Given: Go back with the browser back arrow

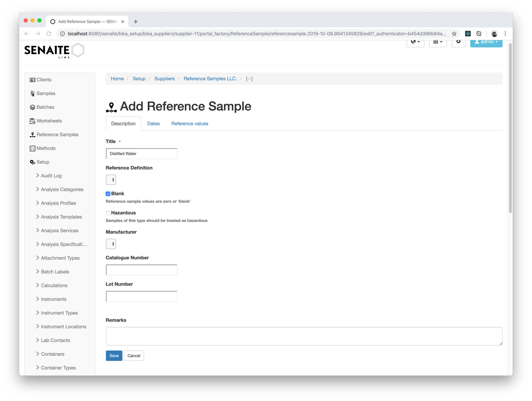Looking at the screenshot, I should tap(27, 34).
